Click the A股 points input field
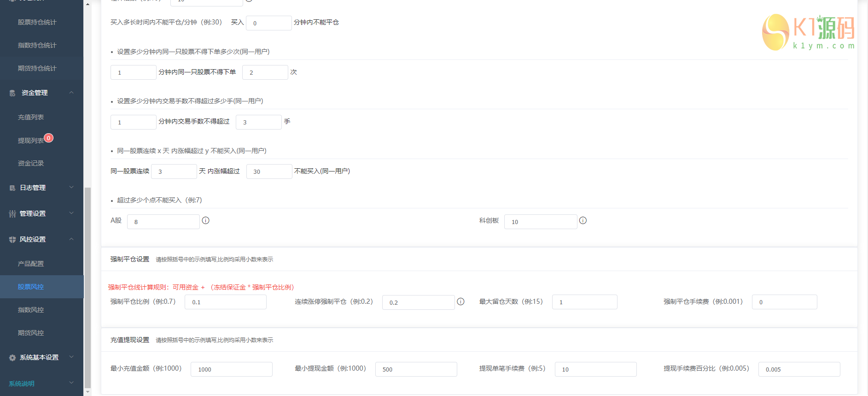The height and width of the screenshot is (396, 868). pyautogui.click(x=163, y=222)
